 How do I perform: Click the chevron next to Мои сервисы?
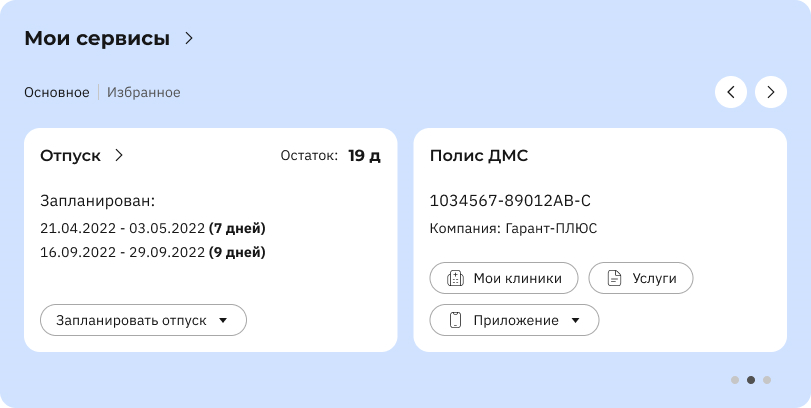pyautogui.click(x=189, y=38)
